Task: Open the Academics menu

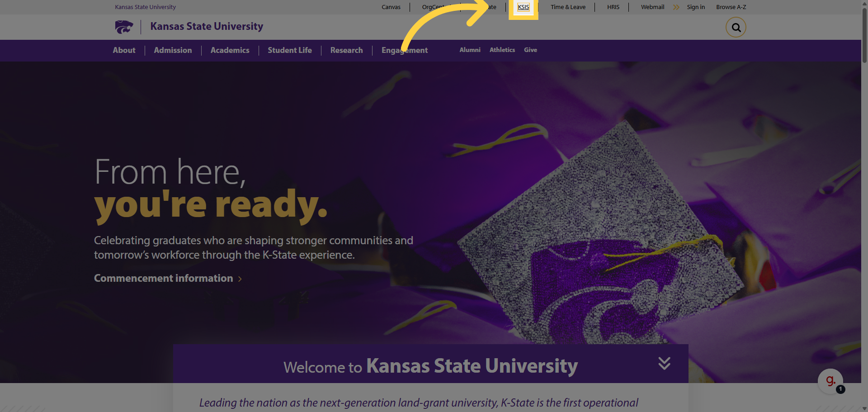Action: click(x=230, y=50)
